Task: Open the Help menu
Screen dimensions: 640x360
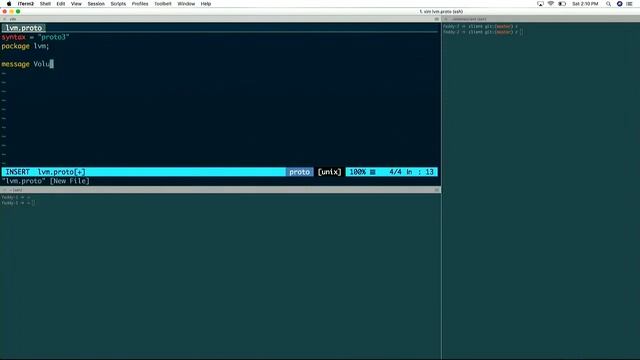Action: click(x=206, y=4)
